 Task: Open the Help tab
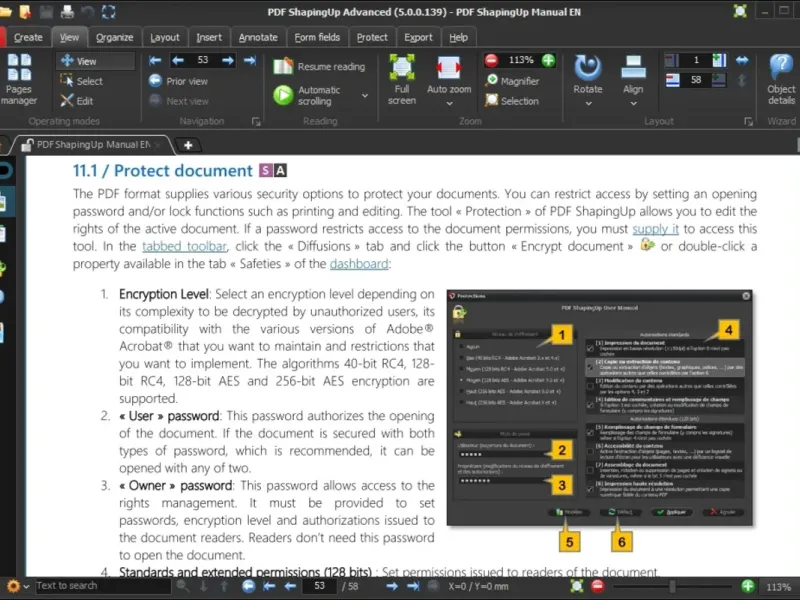(458, 37)
